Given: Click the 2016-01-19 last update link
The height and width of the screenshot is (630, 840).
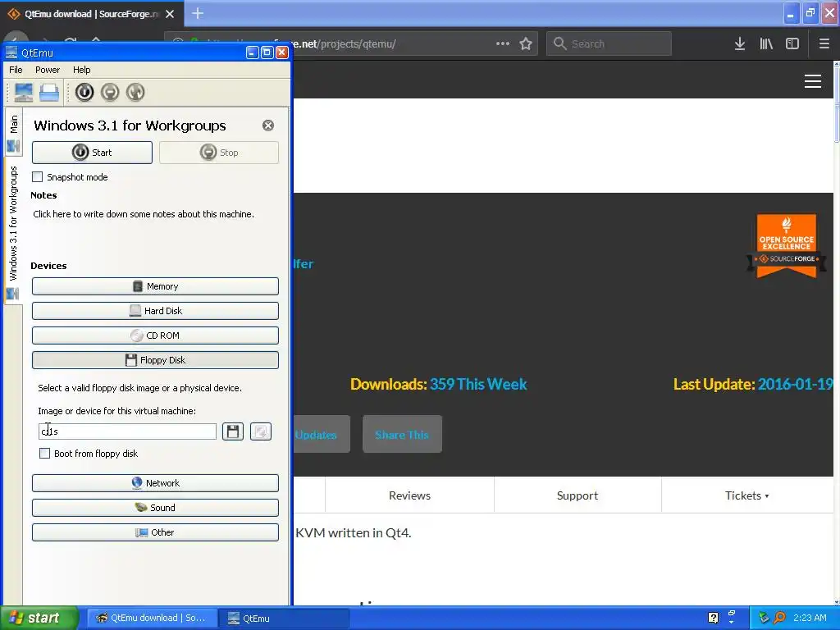Looking at the screenshot, I should click(x=796, y=384).
